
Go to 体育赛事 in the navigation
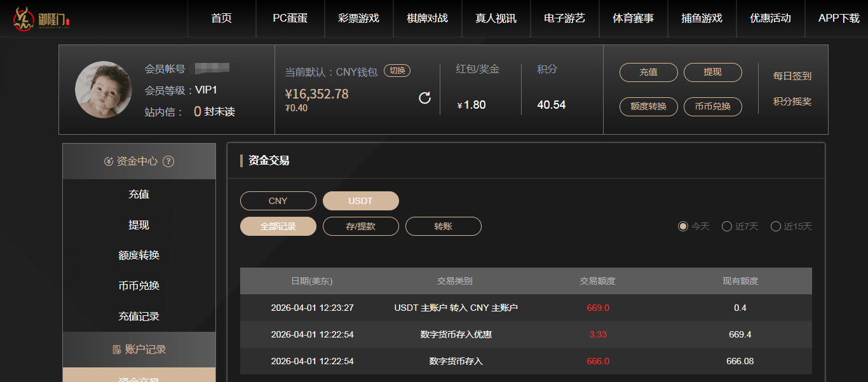tap(633, 18)
